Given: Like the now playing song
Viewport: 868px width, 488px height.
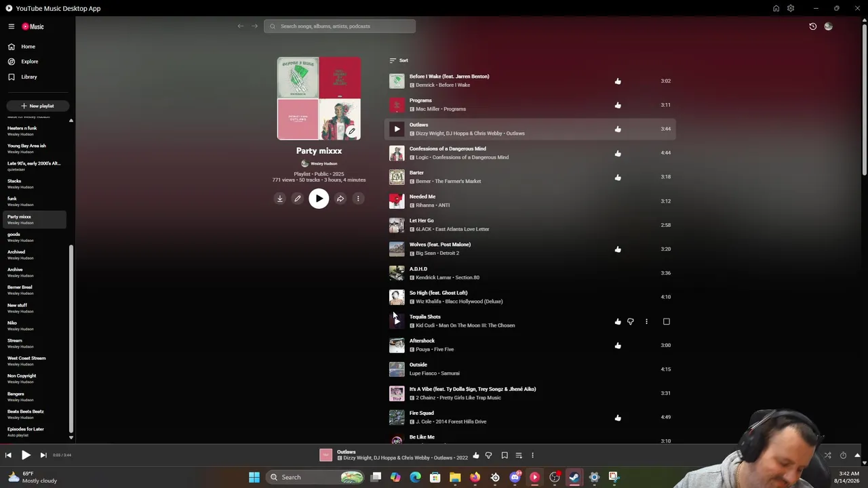Looking at the screenshot, I should pos(476,455).
